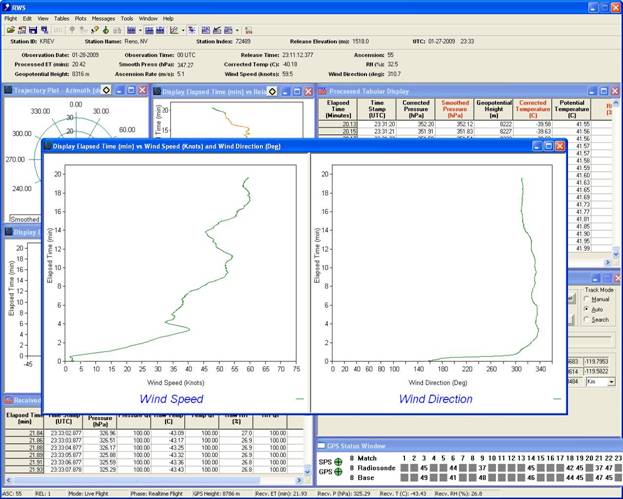Image resolution: width=623 pixels, height=499 pixels.
Task: Click the third icon in the last toolbar group
Action: pos(228,30)
